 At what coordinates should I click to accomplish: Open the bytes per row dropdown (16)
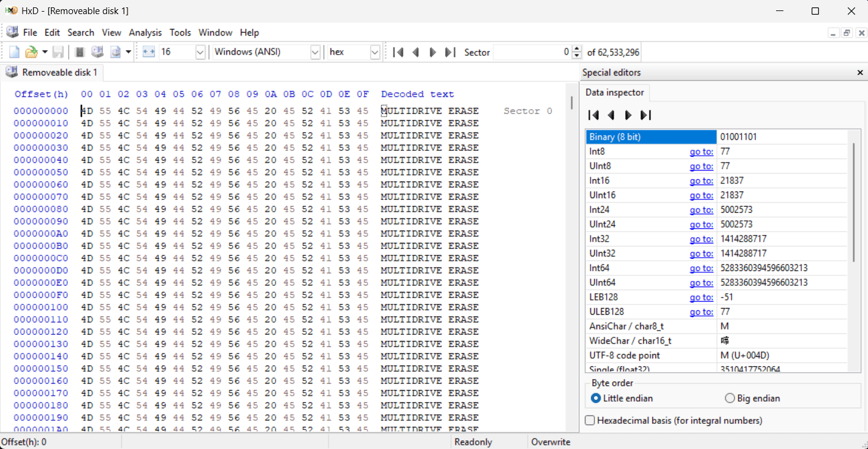click(200, 52)
